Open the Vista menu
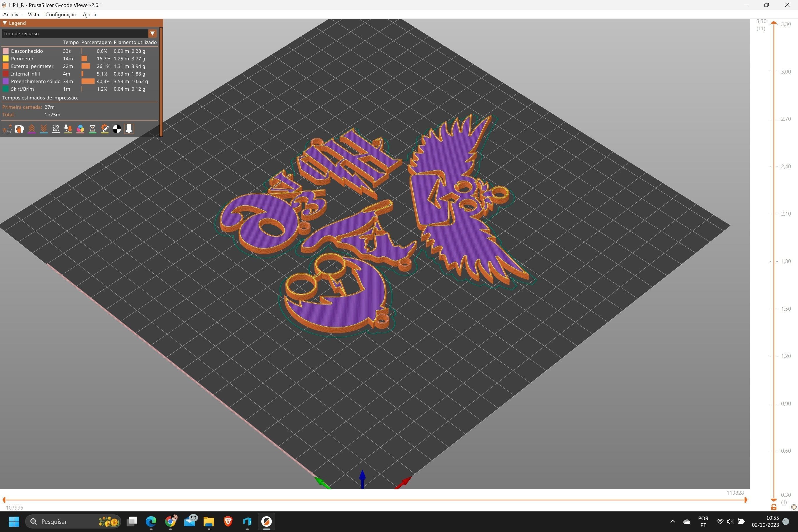Viewport: 798px width, 532px height. point(33,14)
